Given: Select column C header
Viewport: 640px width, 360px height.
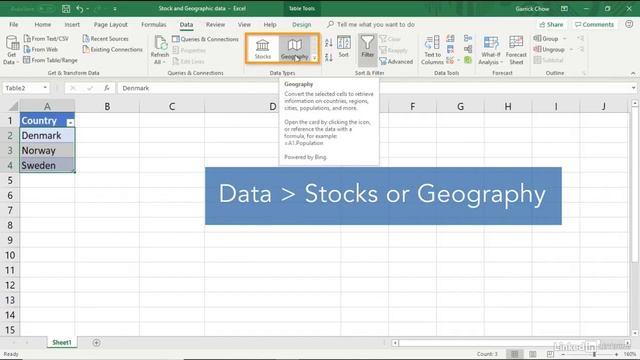Looking at the screenshot, I should pyautogui.click(x=172, y=107).
